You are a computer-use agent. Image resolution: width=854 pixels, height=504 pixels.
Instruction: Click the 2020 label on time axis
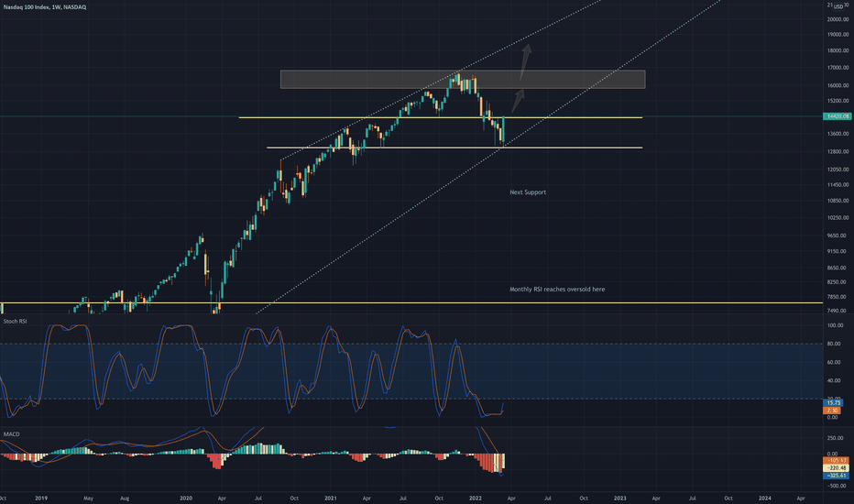pos(186,498)
